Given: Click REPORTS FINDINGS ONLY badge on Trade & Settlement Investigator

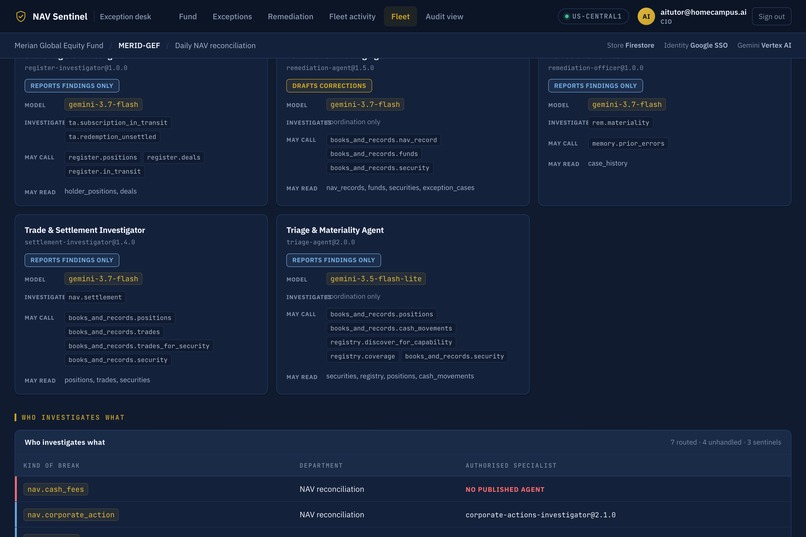Looking at the screenshot, I should coord(72,260).
